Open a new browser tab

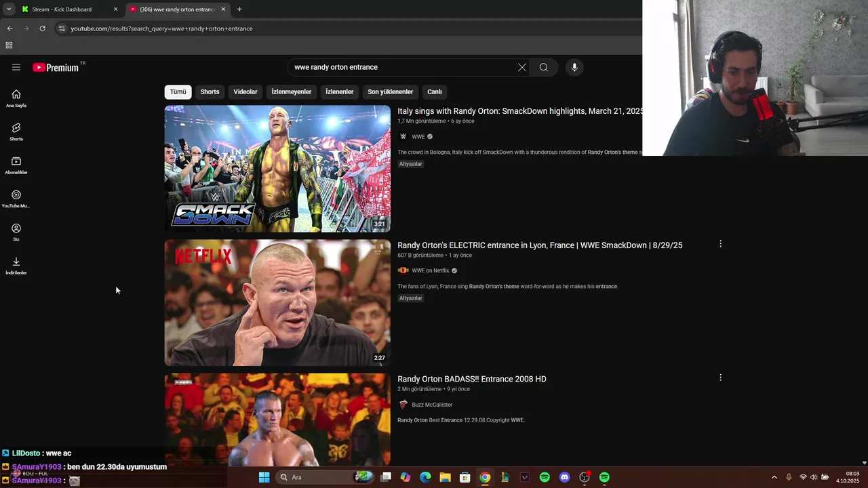[239, 9]
